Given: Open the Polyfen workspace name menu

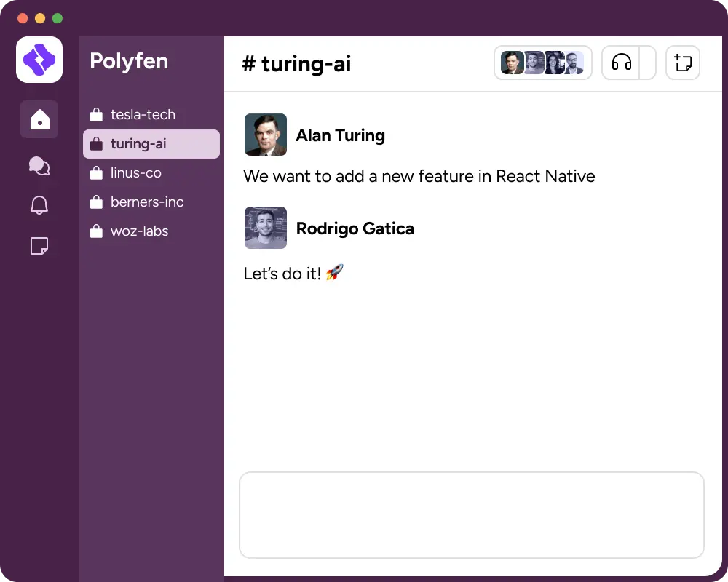Looking at the screenshot, I should [129, 61].
